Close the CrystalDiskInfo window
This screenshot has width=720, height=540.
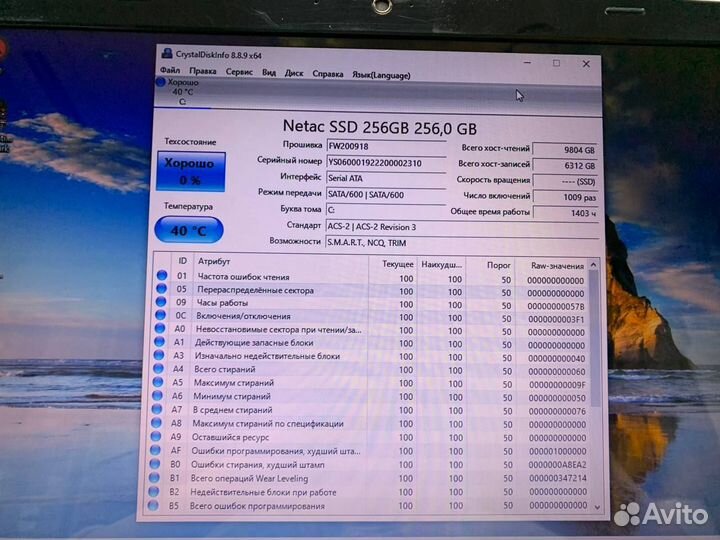(x=586, y=64)
